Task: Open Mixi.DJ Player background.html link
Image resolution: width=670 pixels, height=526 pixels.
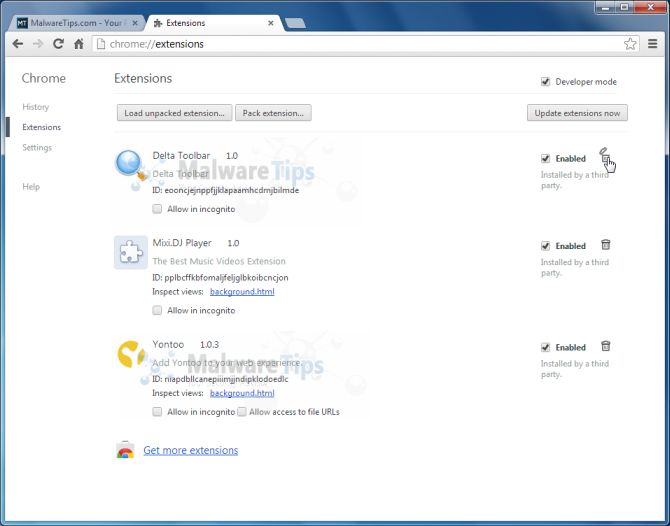Action: pos(242,292)
